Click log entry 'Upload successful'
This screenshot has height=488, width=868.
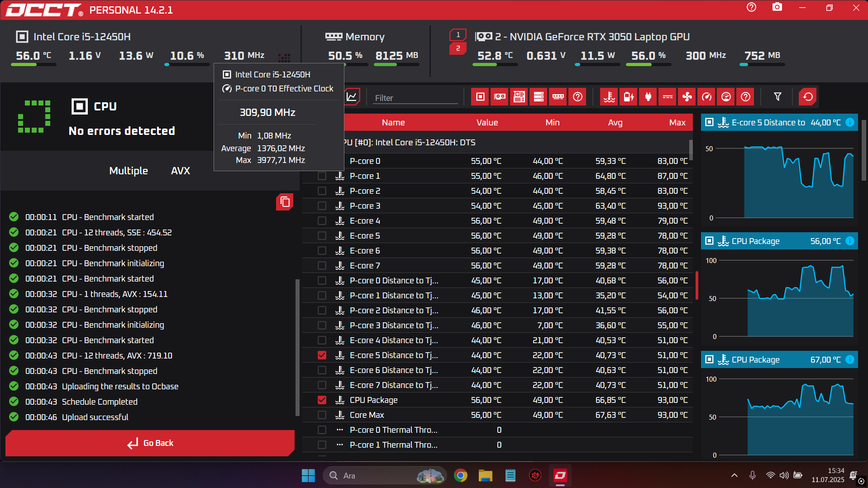pyautogui.click(x=95, y=417)
